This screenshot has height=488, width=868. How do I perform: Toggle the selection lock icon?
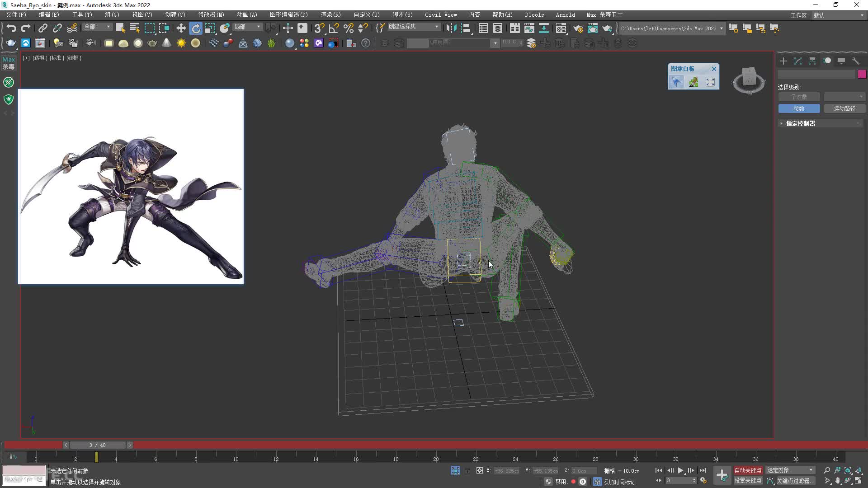pos(467,471)
